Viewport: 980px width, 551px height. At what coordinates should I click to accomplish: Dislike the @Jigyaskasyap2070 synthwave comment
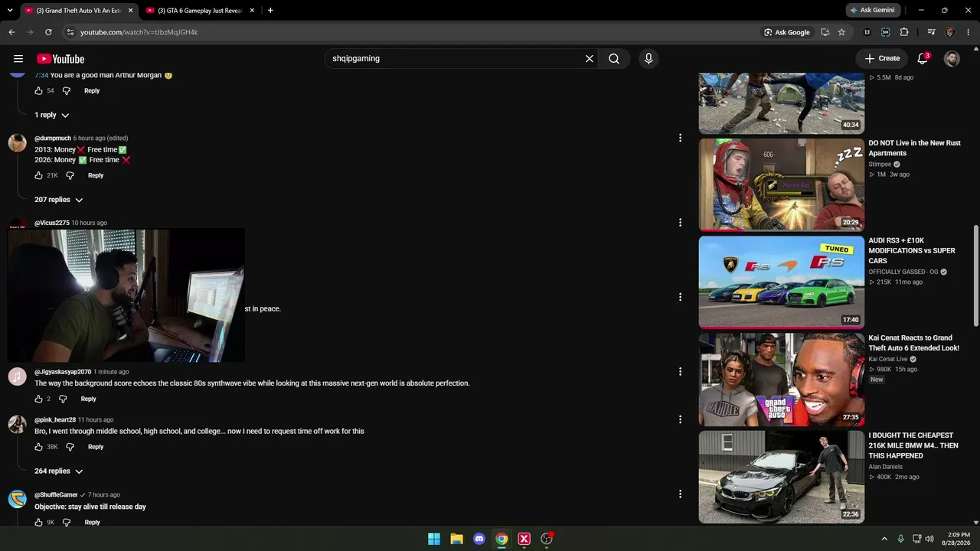pos(63,399)
